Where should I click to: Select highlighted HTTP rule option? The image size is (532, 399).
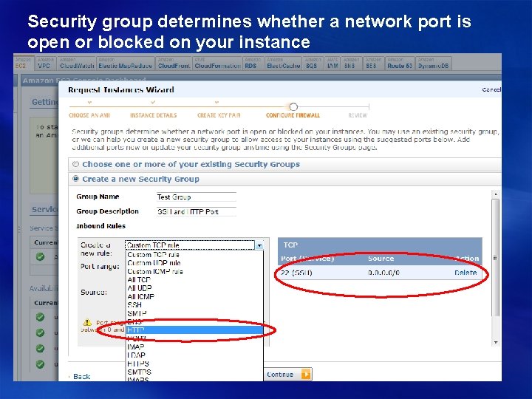coord(195,330)
